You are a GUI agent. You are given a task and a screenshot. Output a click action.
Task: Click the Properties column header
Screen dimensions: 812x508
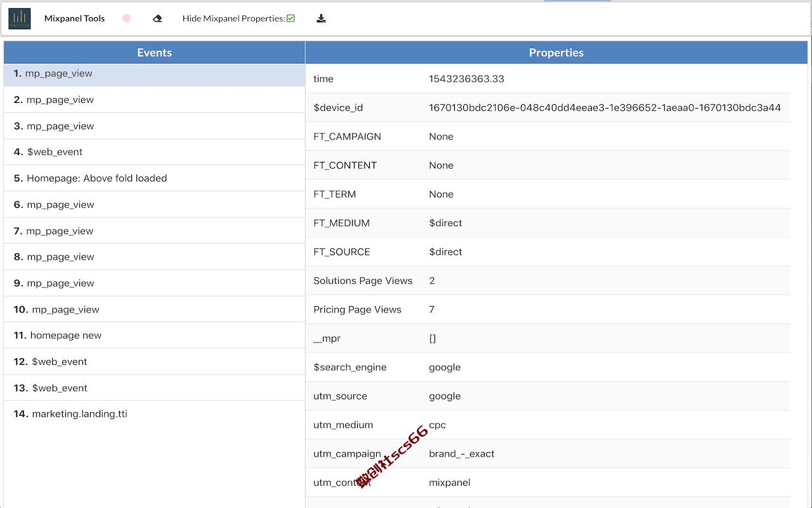(556, 53)
